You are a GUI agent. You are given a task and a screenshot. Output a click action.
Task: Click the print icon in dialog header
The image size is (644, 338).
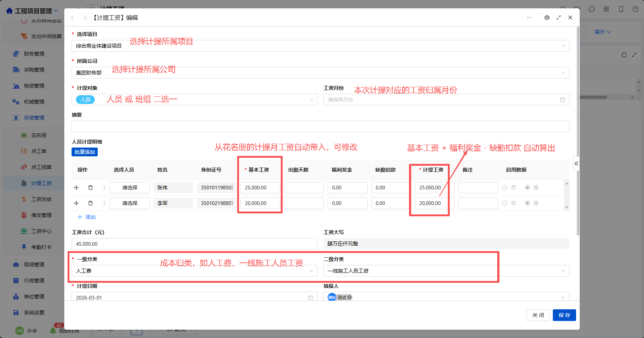[547, 17]
